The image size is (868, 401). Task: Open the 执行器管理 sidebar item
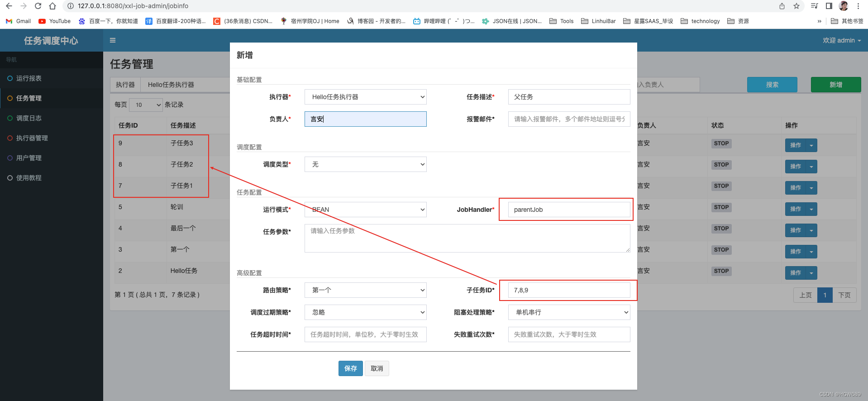coord(52,138)
